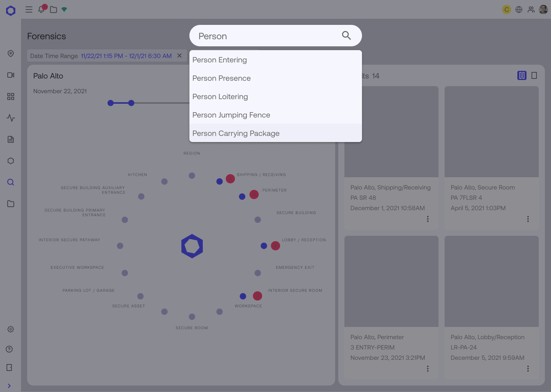Click the Person search input field
The width and height of the screenshot is (551, 392).
tap(264, 36)
